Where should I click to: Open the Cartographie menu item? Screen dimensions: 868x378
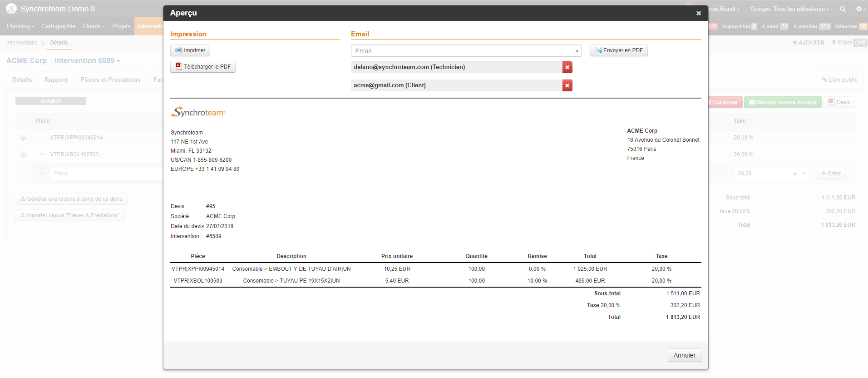[x=58, y=26]
